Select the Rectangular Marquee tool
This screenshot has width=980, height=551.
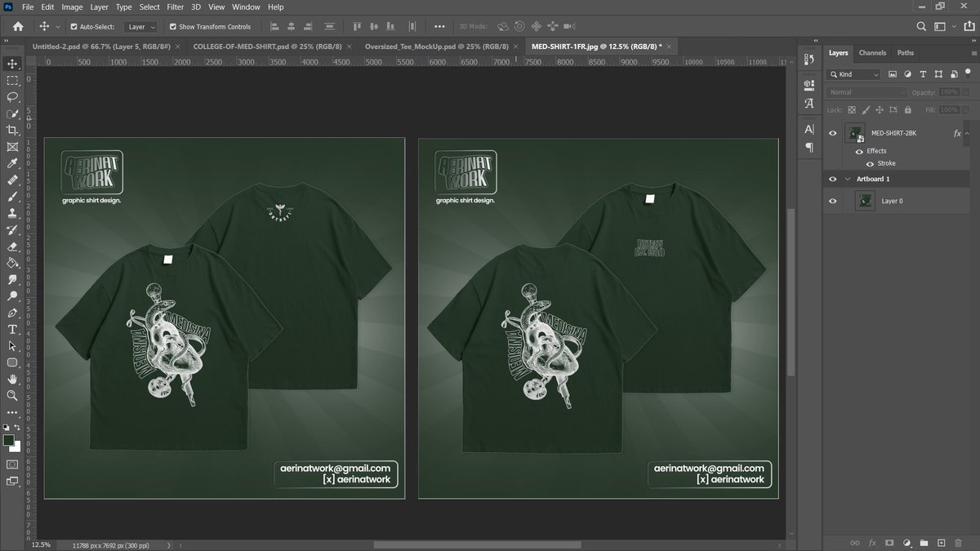click(12, 81)
